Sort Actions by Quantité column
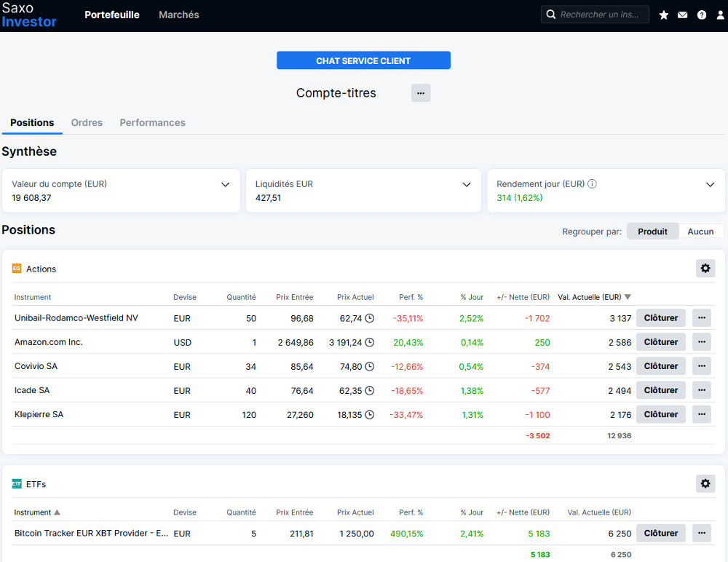This screenshot has width=728, height=562. point(241,297)
